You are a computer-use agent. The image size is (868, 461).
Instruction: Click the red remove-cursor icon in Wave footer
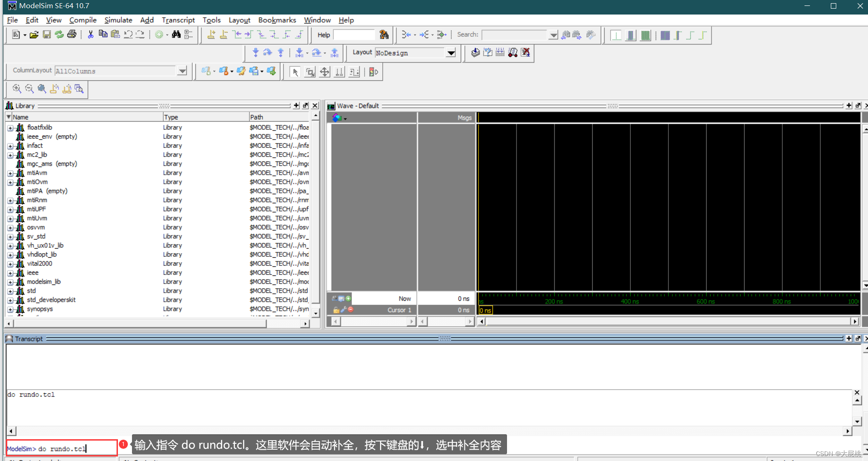coord(351,309)
